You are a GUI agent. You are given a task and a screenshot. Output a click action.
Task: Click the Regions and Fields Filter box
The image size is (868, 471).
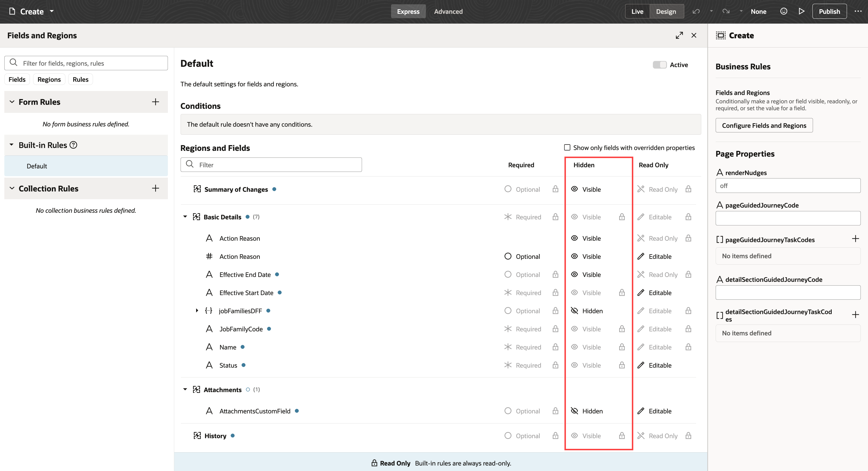[x=271, y=165]
